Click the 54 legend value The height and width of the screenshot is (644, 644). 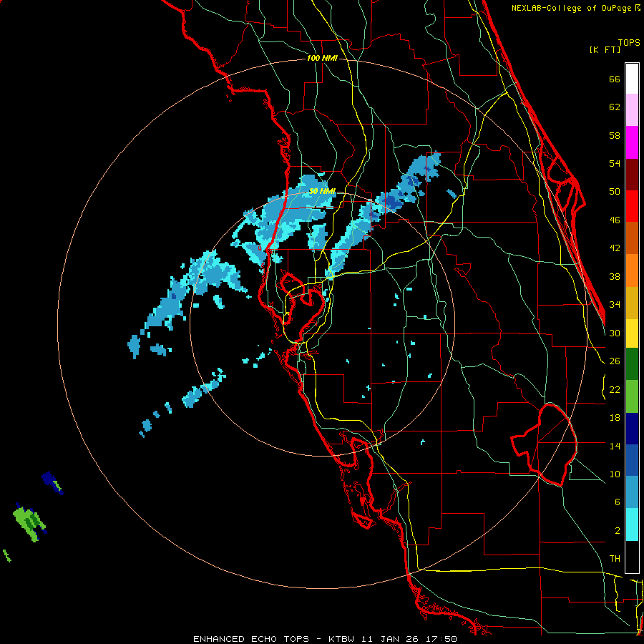pos(615,163)
